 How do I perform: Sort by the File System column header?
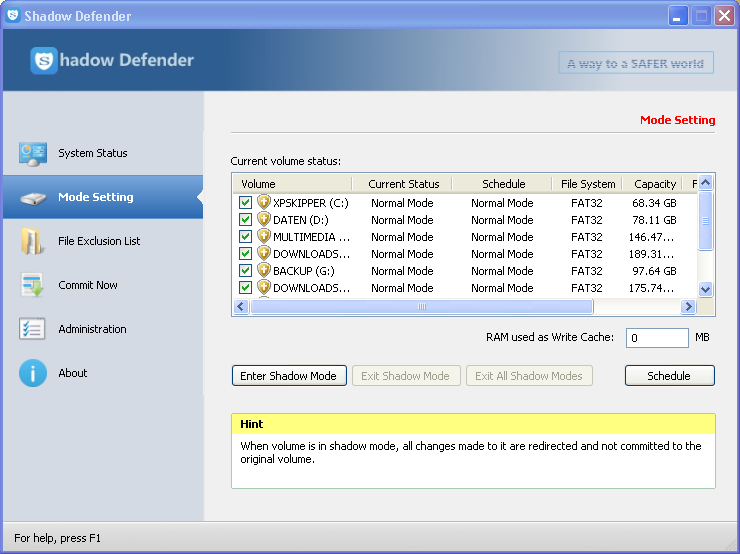[x=588, y=184]
